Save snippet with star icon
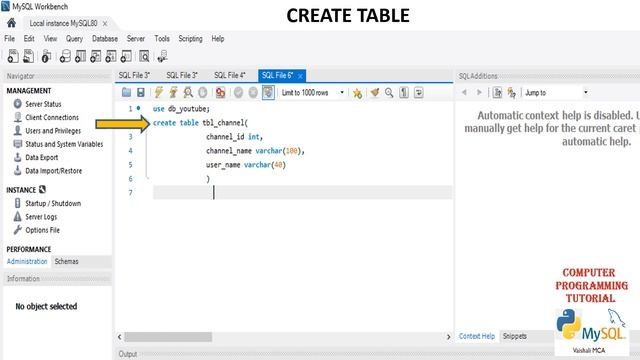This screenshot has width=640, height=360. (x=358, y=93)
